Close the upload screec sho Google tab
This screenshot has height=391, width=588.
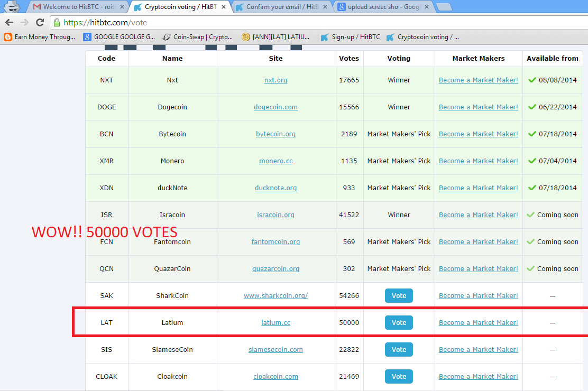point(427,7)
